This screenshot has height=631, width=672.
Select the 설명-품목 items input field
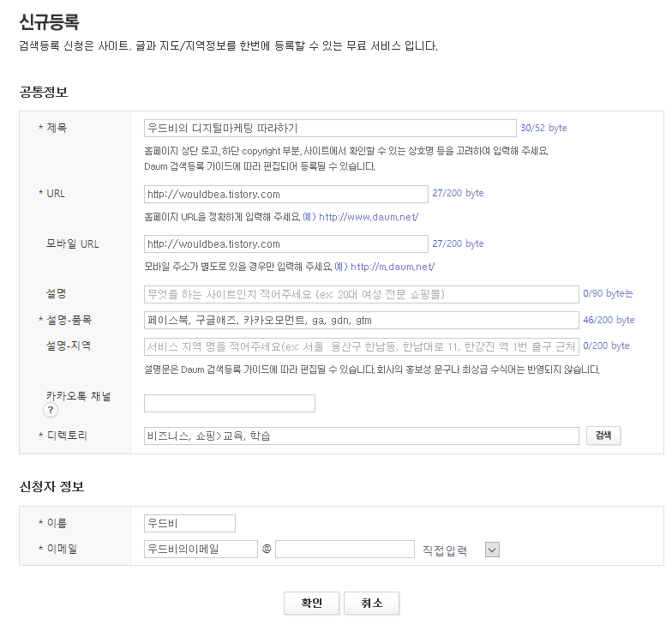point(362,321)
